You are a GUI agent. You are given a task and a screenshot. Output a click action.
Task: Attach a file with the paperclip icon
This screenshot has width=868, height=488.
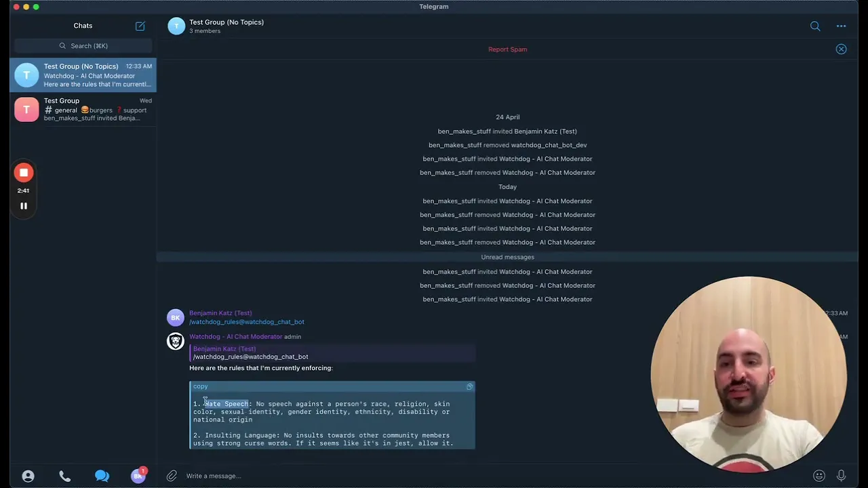point(172,476)
